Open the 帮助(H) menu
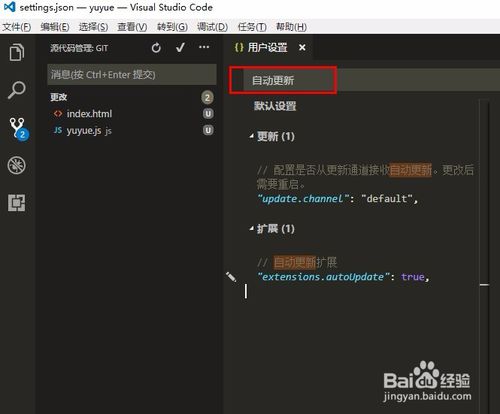 pyautogui.click(x=291, y=27)
